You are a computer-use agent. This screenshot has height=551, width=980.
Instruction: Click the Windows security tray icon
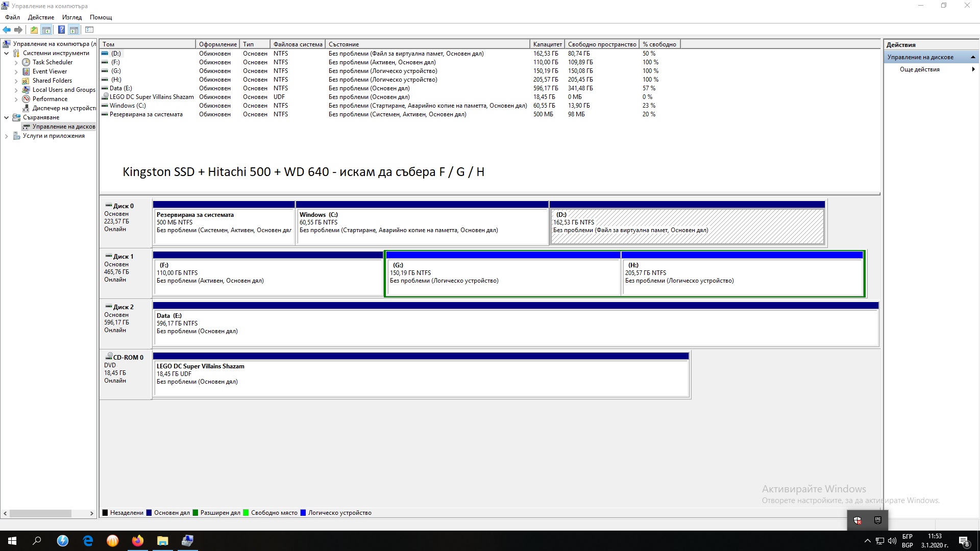[x=857, y=520]
